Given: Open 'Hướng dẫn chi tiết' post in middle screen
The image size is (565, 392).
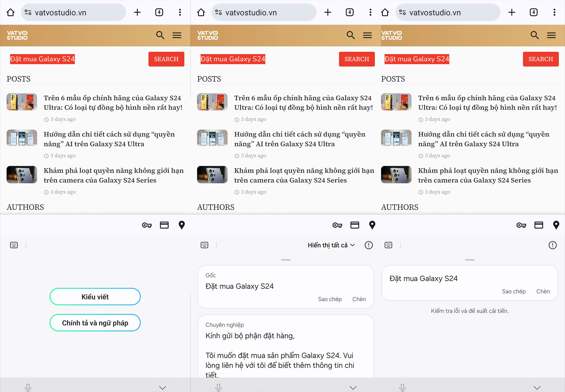Looking at the screenshot, I should [300, 139].
